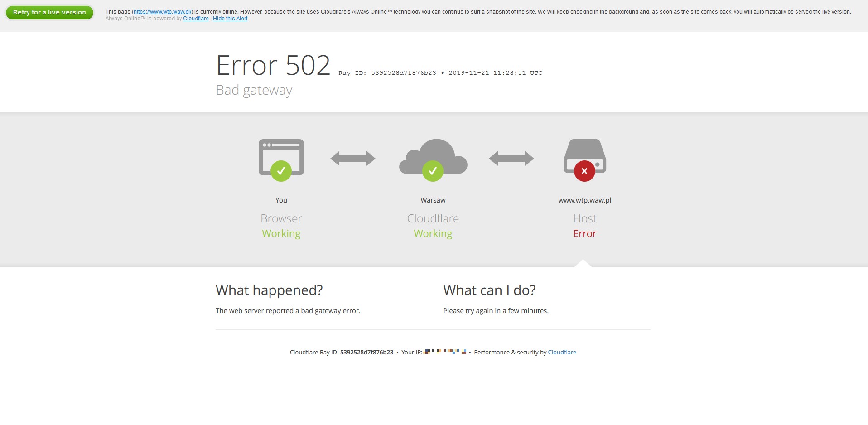Click the Browser label
Screen dimensions: 868x425
[x=281, y=218]
